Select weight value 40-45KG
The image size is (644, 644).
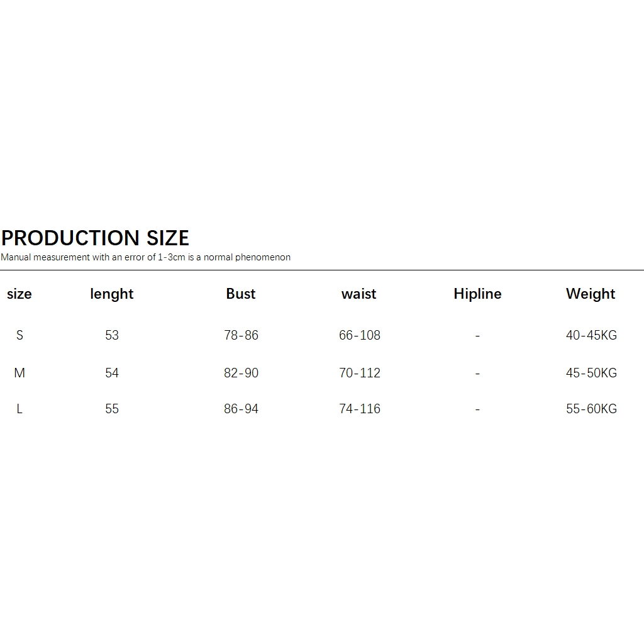click(591, 335)
